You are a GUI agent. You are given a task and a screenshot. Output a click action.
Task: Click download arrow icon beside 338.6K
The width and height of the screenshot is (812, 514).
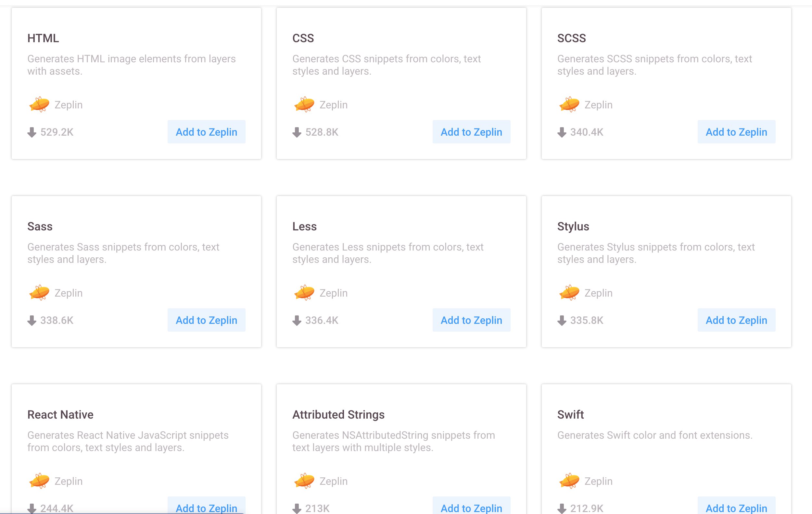point(32,321)
